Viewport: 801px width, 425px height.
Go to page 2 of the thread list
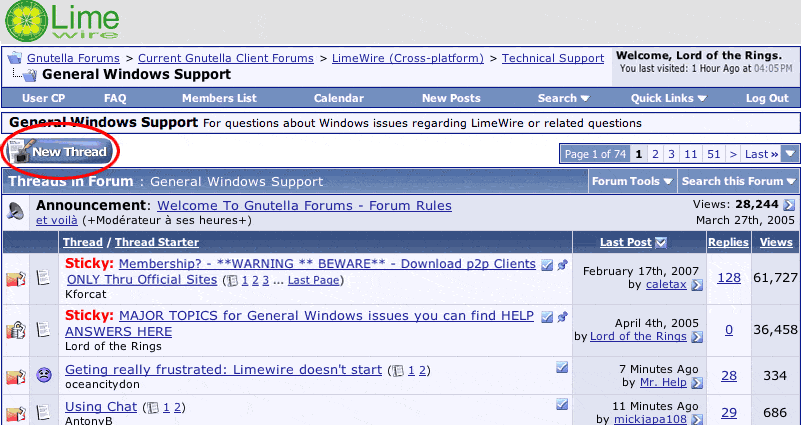click(x=654, y=154)
